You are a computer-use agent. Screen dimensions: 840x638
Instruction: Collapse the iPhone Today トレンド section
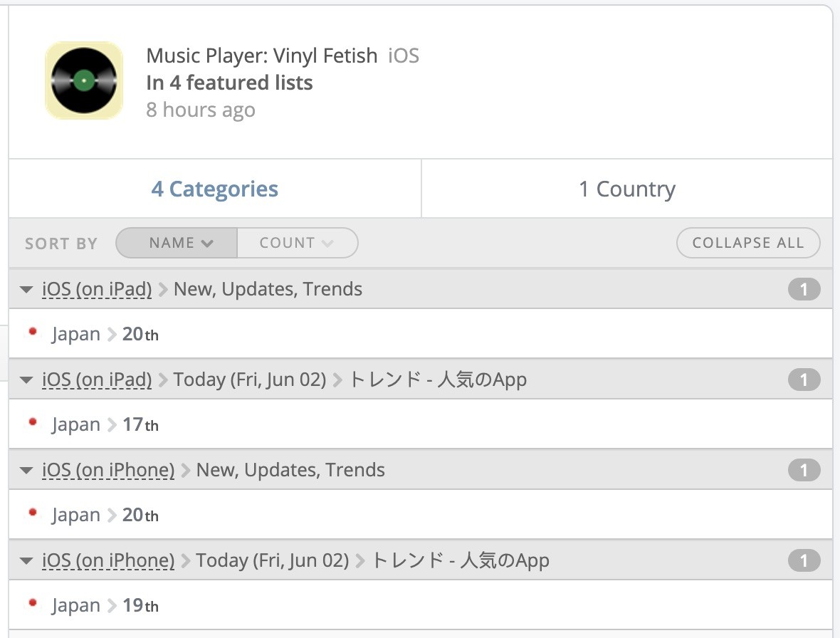click(x=26, y=561)
